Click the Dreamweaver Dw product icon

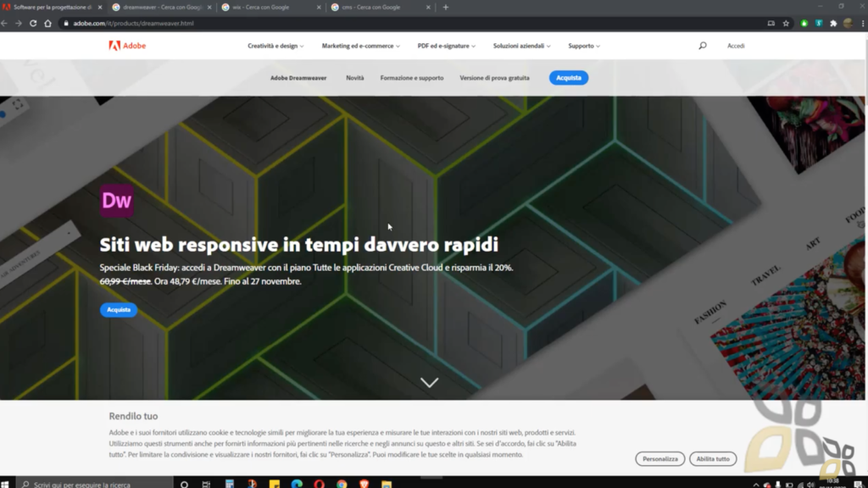point(117,200)
